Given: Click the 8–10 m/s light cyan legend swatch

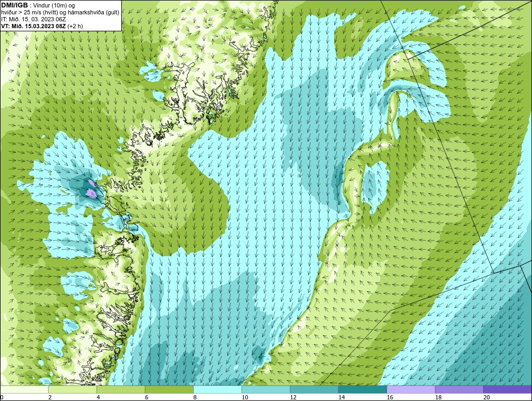Looking at the screenshot, I should (218, 389).
